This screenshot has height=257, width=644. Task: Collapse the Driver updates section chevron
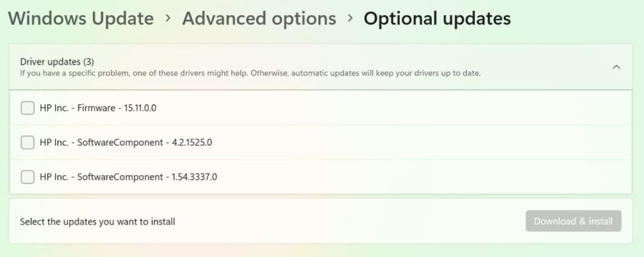tap(616, 67)
